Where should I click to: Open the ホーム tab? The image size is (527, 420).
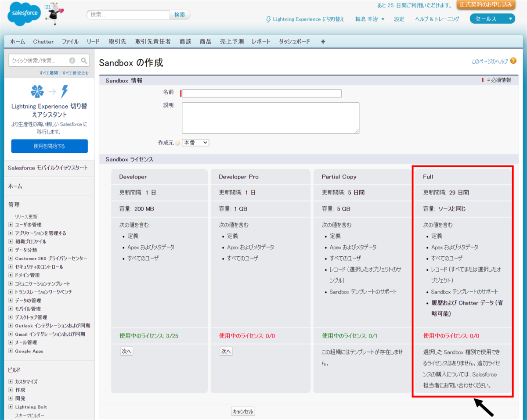(18, 42)
